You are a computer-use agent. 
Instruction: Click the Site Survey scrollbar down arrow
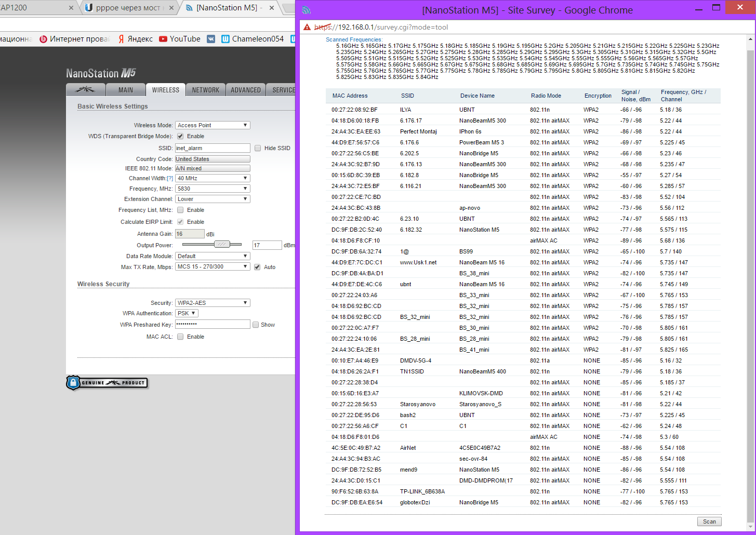pos(750,527)
